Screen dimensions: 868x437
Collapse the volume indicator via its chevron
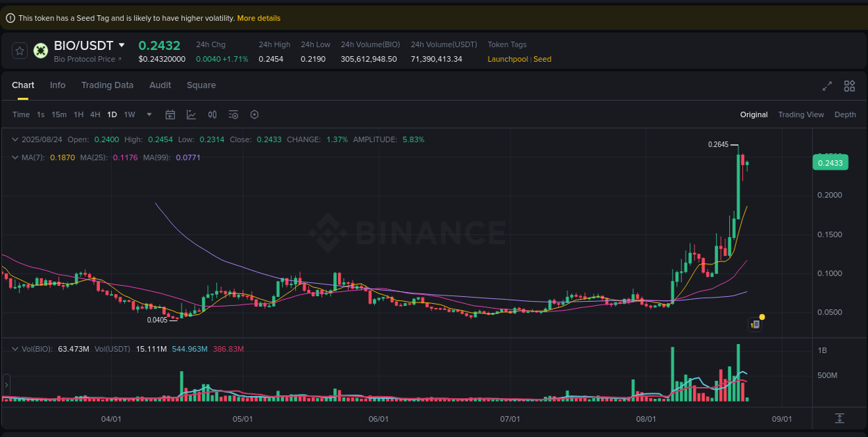point(15,349)
